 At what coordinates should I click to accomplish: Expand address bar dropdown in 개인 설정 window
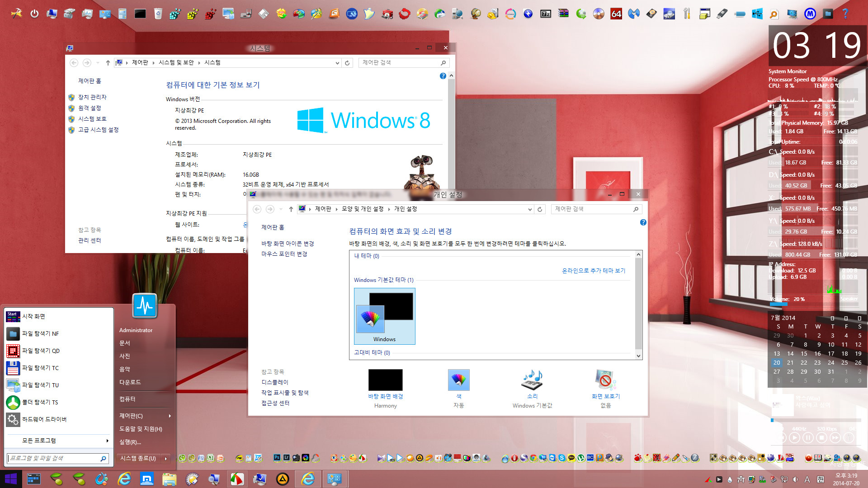tap(530, 209)
